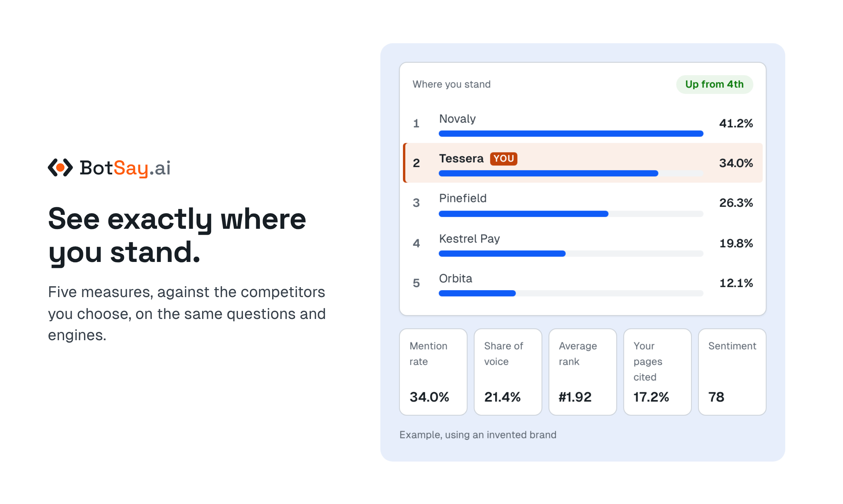This screenshot has height=504, width=843.
Task: Open the Mention rate metric card
Action: tap(433, 372)
